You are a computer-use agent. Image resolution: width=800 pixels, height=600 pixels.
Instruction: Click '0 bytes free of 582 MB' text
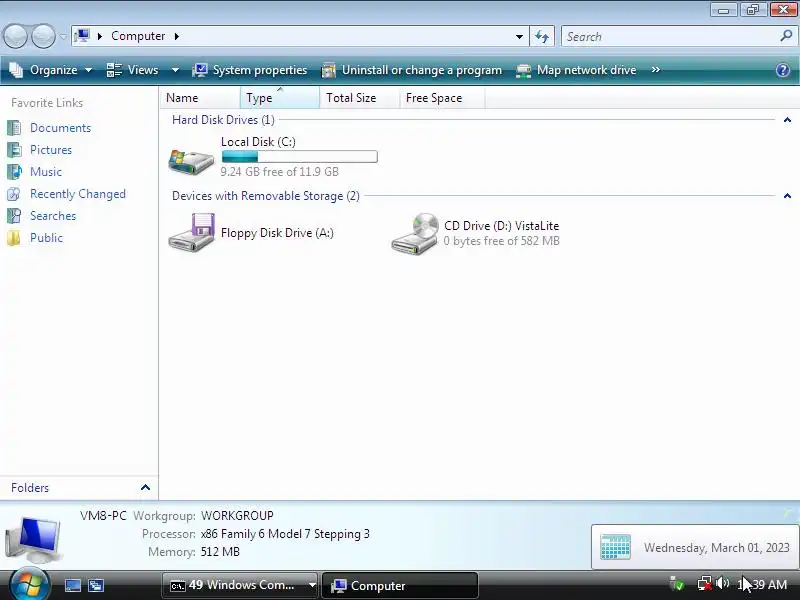[x=502, y=241]
